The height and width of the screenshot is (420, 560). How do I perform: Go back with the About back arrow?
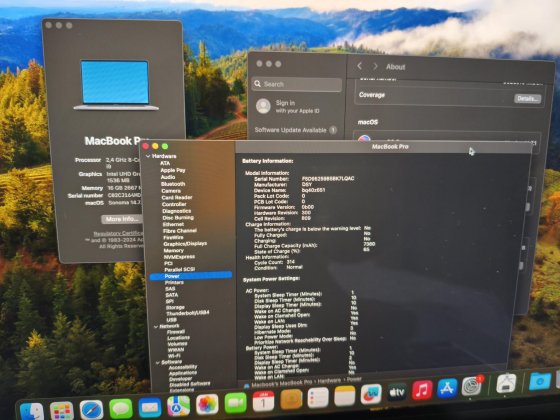coord(360,66)
